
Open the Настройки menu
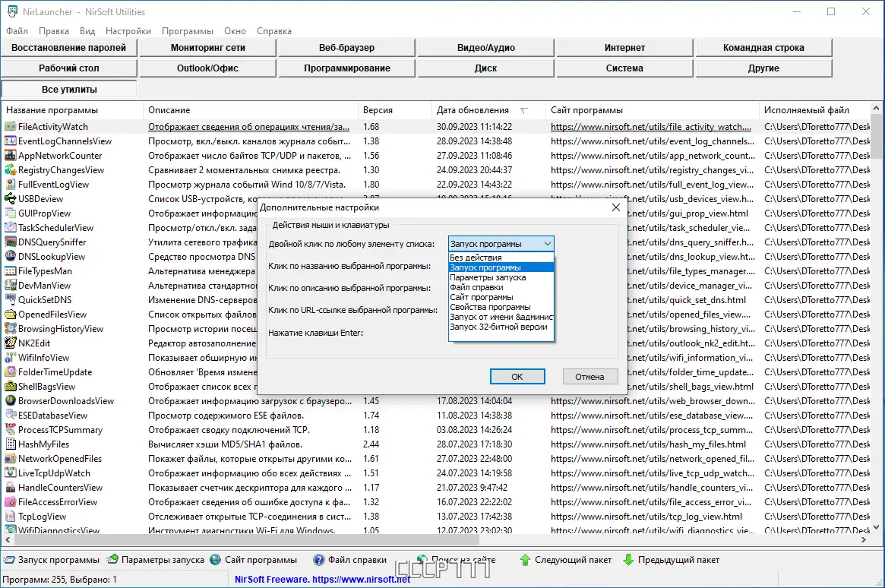128,31
